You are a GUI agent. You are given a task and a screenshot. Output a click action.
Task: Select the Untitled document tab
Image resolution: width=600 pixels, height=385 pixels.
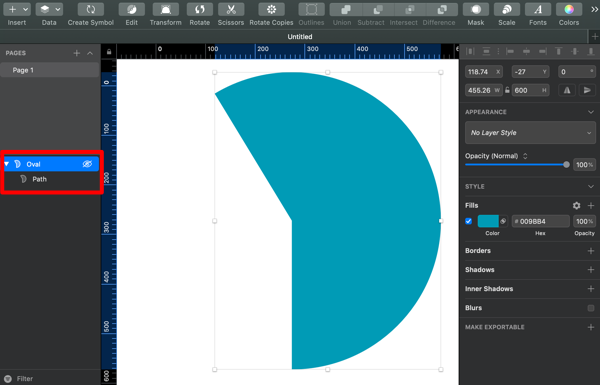[x=300, y=37]
